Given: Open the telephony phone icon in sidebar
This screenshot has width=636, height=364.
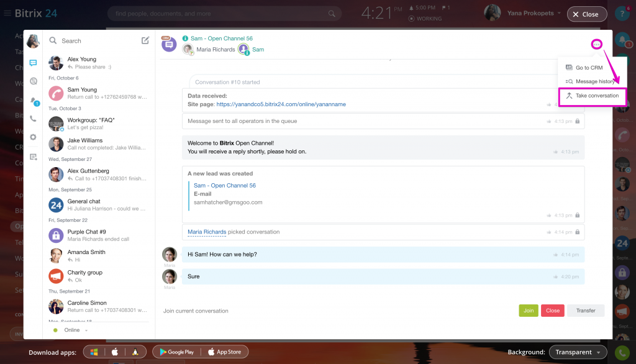Looking at the screenshot, I should coord(34,119).
